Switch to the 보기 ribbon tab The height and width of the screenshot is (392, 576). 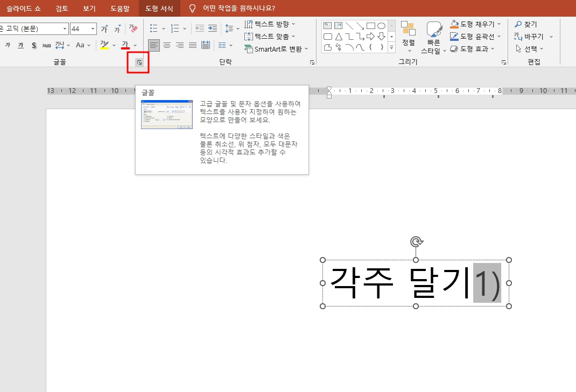89,8
